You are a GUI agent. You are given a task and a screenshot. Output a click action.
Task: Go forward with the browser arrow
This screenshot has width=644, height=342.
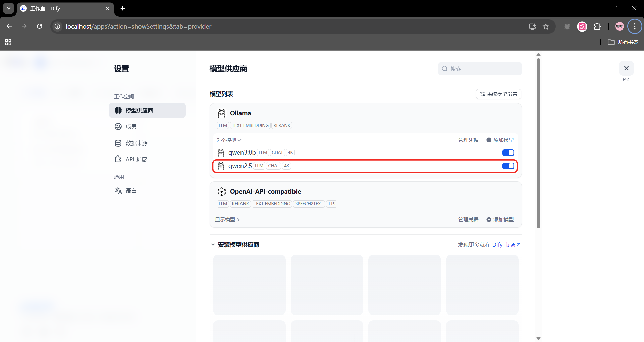pyautogui.click(x=24, y=26)
